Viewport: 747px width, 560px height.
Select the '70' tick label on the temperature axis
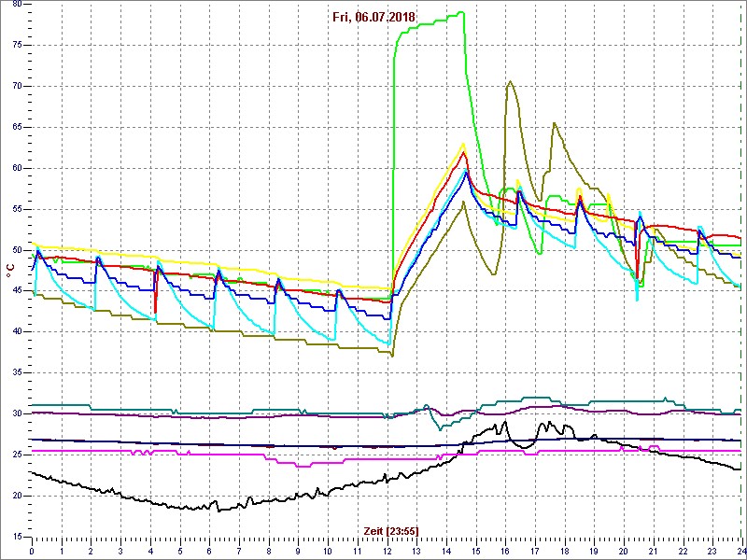click(15, 86)
